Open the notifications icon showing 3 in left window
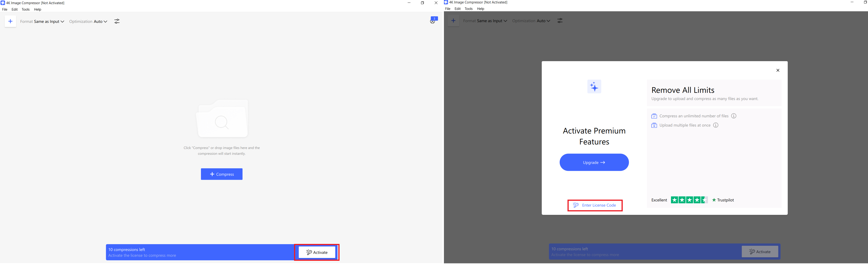 tap(433, 20)
